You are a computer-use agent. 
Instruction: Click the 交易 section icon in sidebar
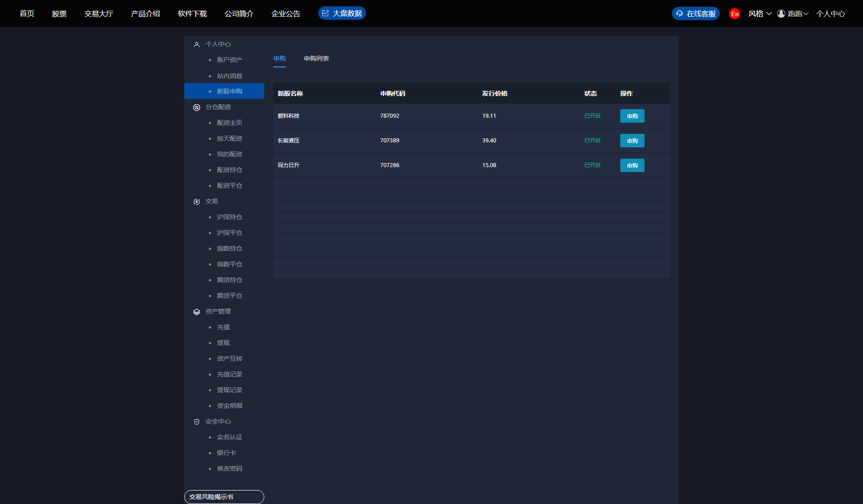pyautogui.click(x=196, y=202)
